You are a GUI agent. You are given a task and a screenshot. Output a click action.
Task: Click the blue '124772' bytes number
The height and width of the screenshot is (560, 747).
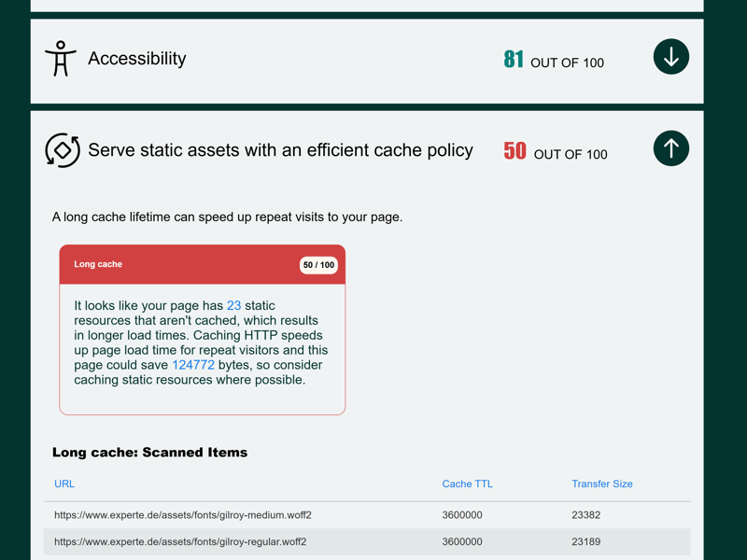click(193, 365)
